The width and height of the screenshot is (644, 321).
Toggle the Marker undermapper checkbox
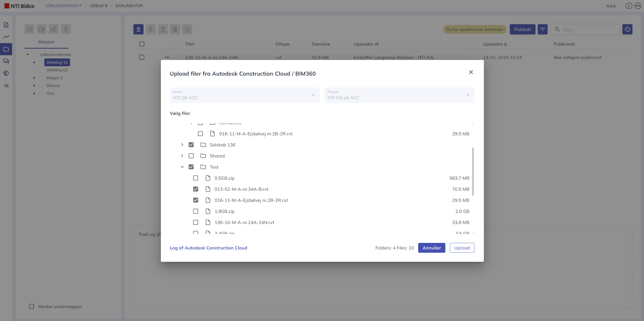[x=31, y=306]
